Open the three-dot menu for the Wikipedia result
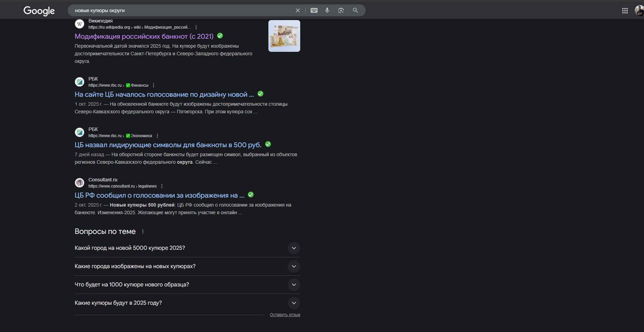Screen dimensions: 644x332 (x=196, y=27)
